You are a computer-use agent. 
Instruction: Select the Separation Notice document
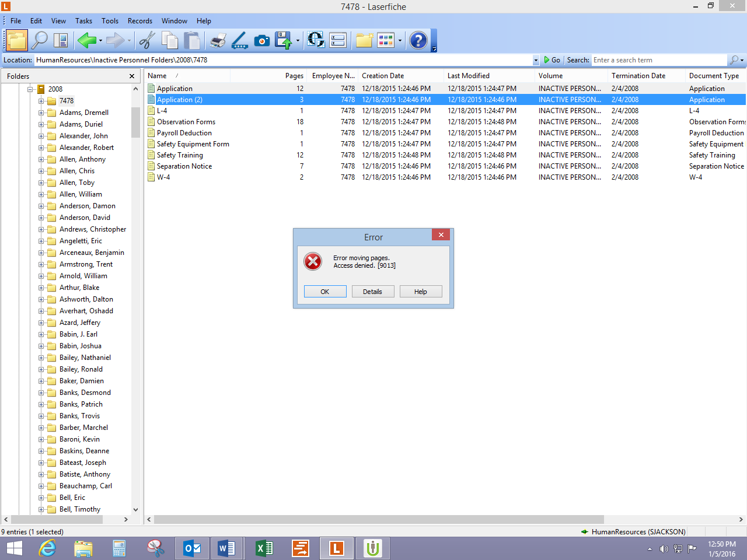click(x=184, y=166)
